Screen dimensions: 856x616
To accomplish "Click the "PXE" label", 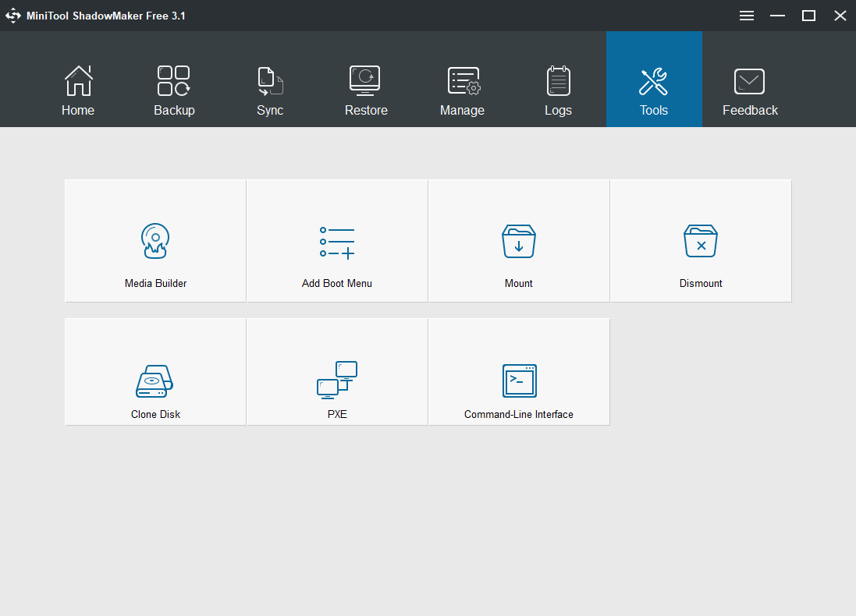I will (337, 414).
